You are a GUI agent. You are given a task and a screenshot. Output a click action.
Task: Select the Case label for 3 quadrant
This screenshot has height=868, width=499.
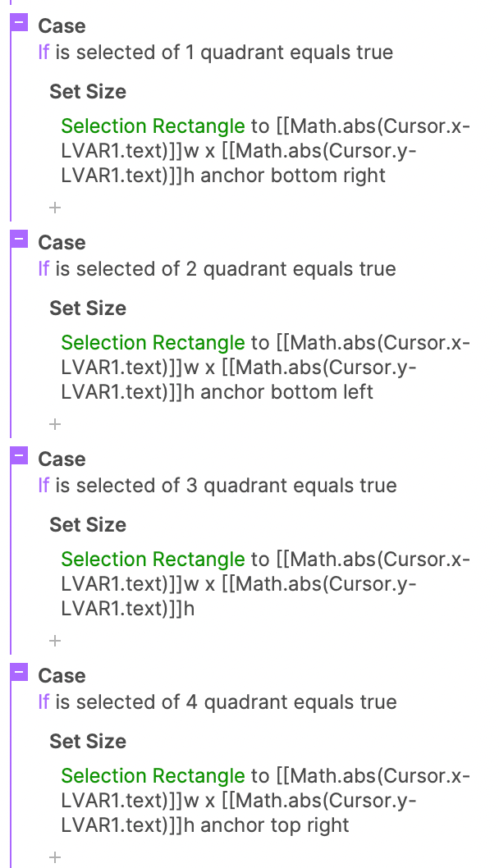[x=62, y=459]
